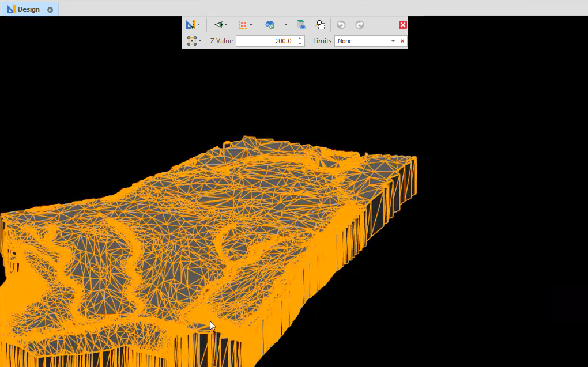The image size is (588, 367).
Task: Increase Z Value with up arrow
Action: coord(300,39)
